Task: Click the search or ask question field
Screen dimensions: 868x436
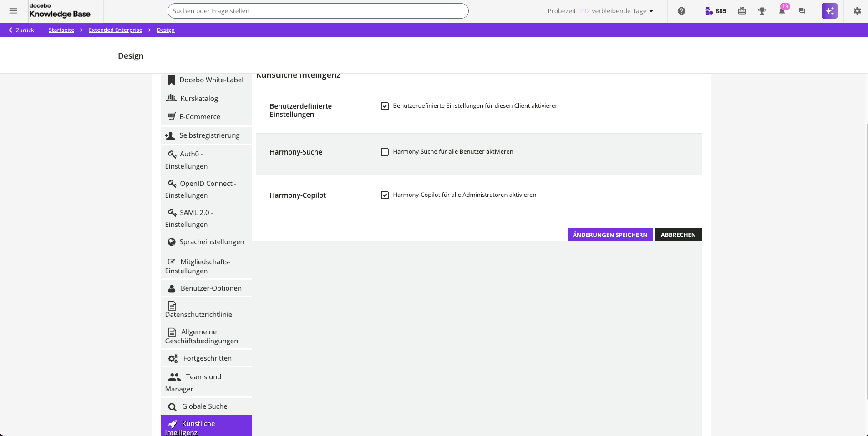Action: pos(317,11)
